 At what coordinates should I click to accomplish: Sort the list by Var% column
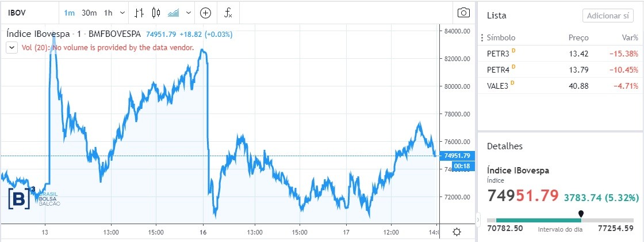pyautogui.click(x=629, y=37)
